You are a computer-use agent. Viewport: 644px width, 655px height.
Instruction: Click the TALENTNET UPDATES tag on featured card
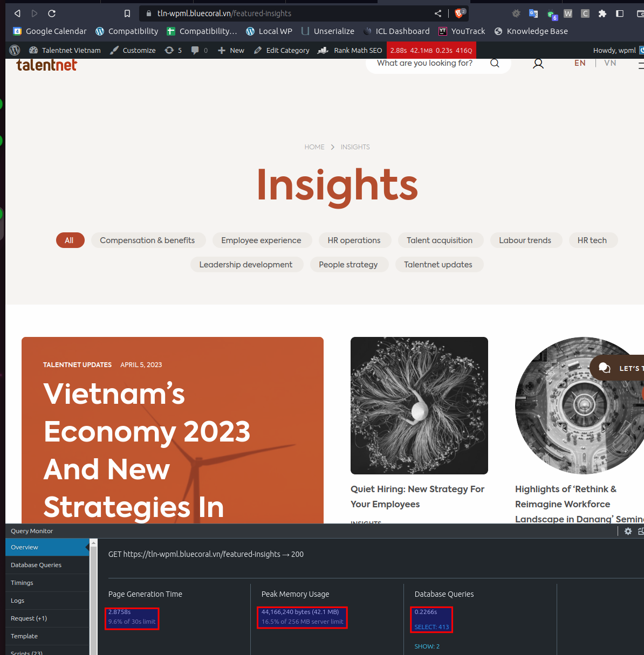tap(77, 365)
